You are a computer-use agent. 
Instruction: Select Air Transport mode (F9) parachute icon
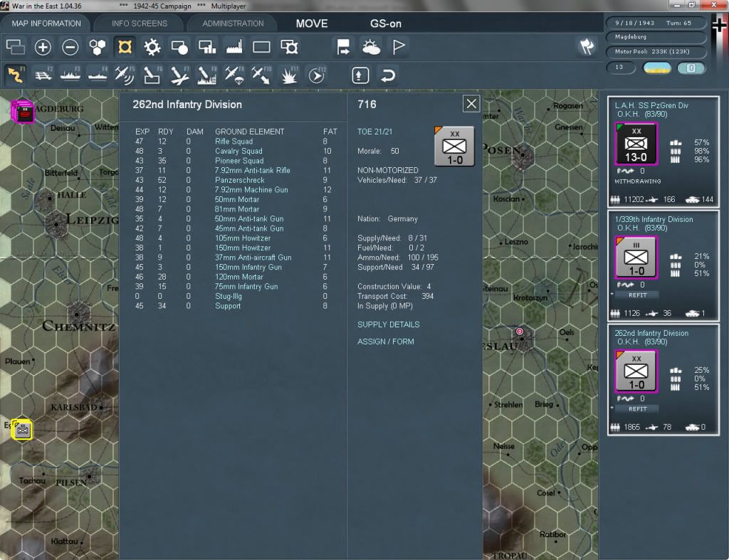(x=234, y=75)
